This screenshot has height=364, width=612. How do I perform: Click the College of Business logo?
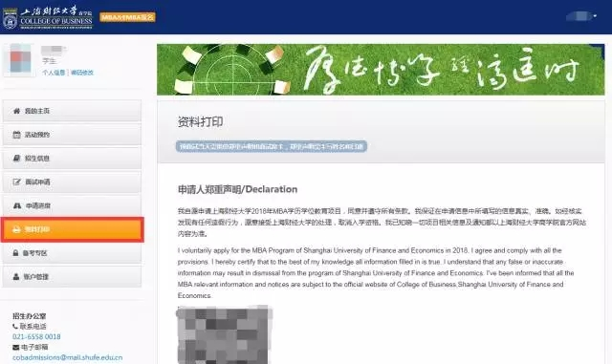click(x=48, y=17)
